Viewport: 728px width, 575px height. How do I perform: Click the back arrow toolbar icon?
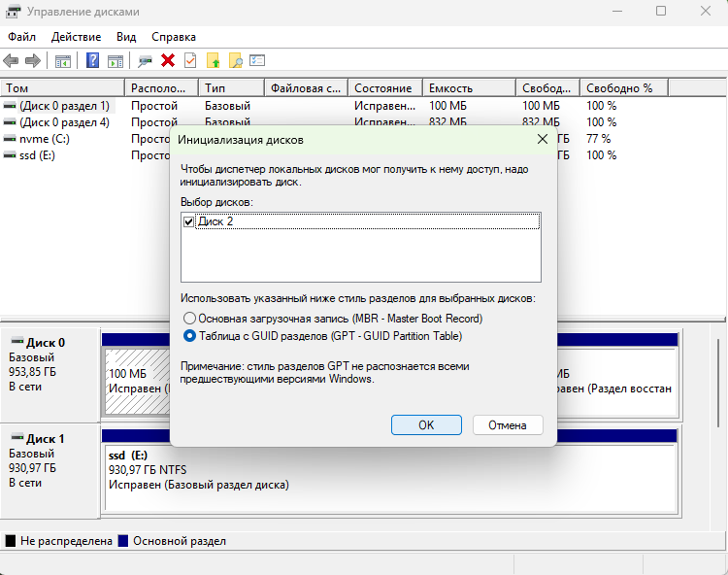pyautogui.click(x=12, y=60)
